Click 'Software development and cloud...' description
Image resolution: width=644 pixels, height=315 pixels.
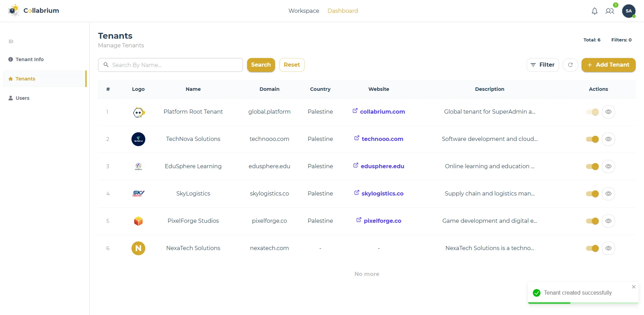pyautogui.click(x=490, y=139)
